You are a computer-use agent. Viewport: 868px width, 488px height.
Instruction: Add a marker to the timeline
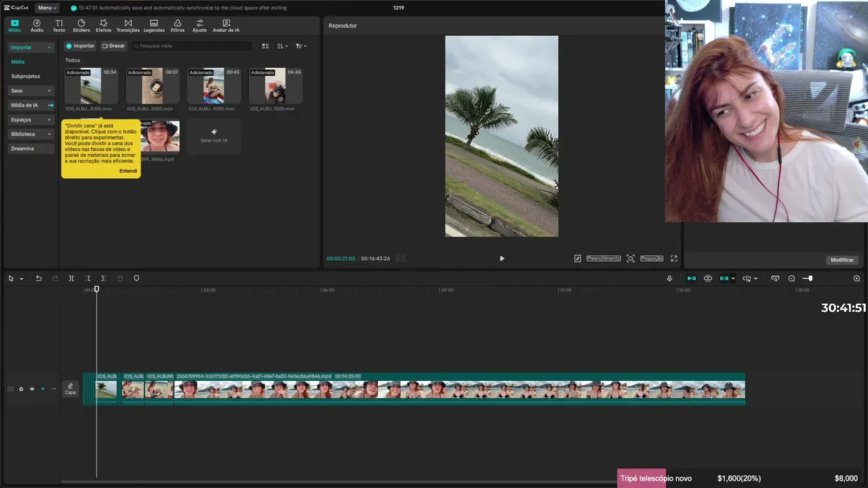pyautogui.click(x=136, y=279)
